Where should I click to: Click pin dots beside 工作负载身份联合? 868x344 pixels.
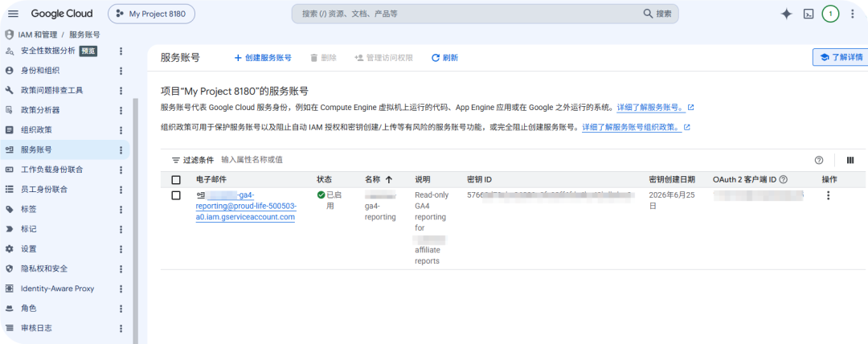click(x=121, y=170)
